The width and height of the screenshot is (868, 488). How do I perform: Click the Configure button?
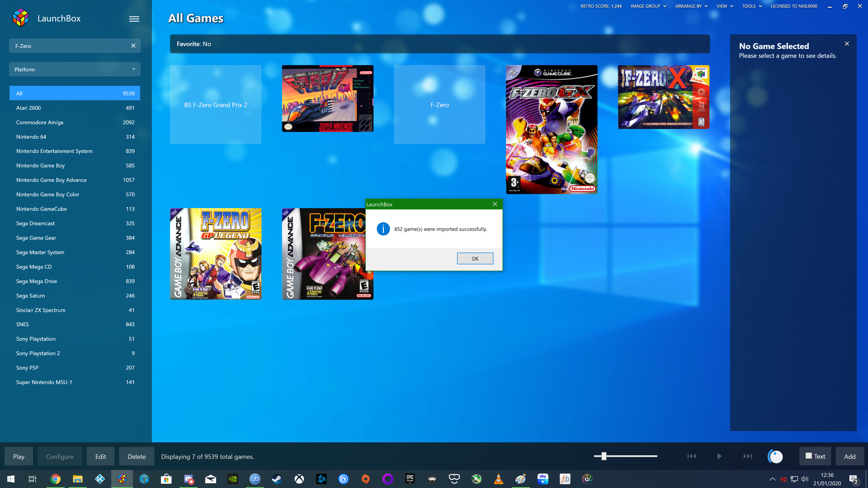60,456
